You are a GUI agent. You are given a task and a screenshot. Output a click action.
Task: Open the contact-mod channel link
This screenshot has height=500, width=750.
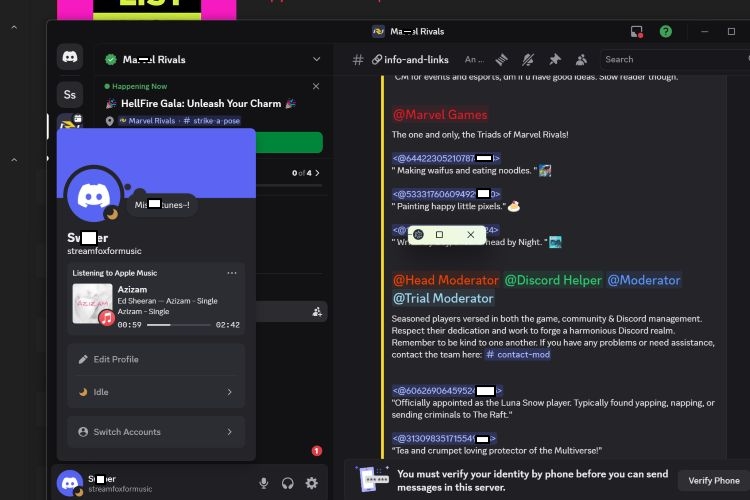pos(521,355)
